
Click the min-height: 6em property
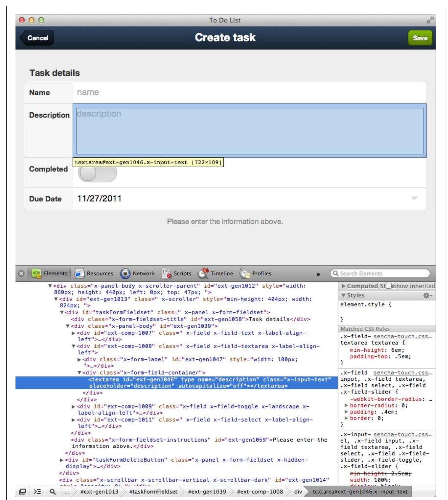[x=377, y=350]
